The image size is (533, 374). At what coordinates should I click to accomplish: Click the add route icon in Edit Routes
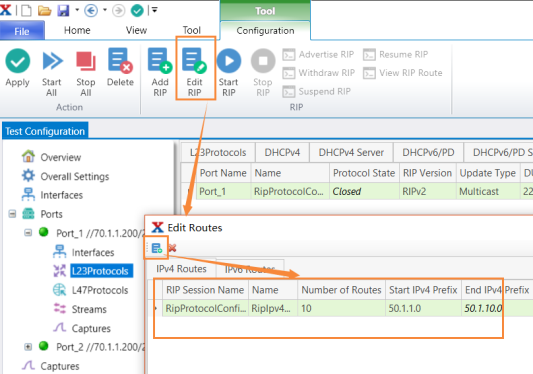coord(157,248)
